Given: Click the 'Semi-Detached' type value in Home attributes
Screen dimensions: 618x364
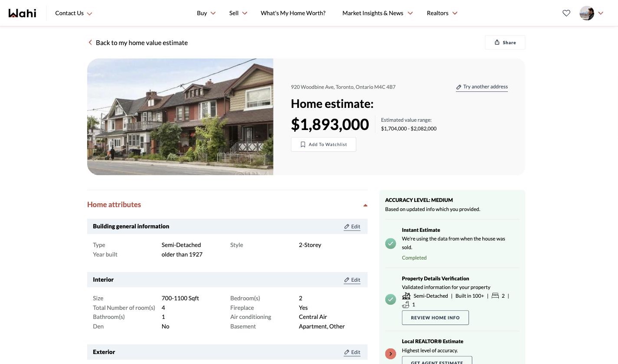Looking at the screenshot, I should click(181, 245).
